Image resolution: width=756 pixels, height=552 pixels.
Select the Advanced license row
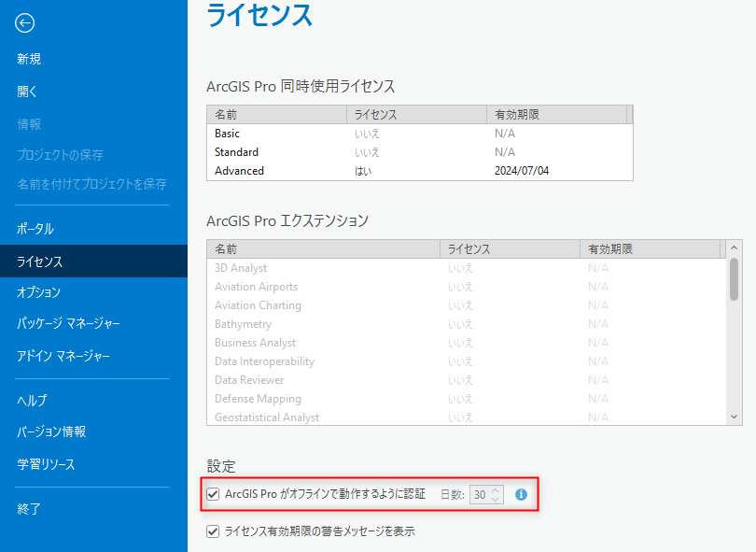pos(419,171)
